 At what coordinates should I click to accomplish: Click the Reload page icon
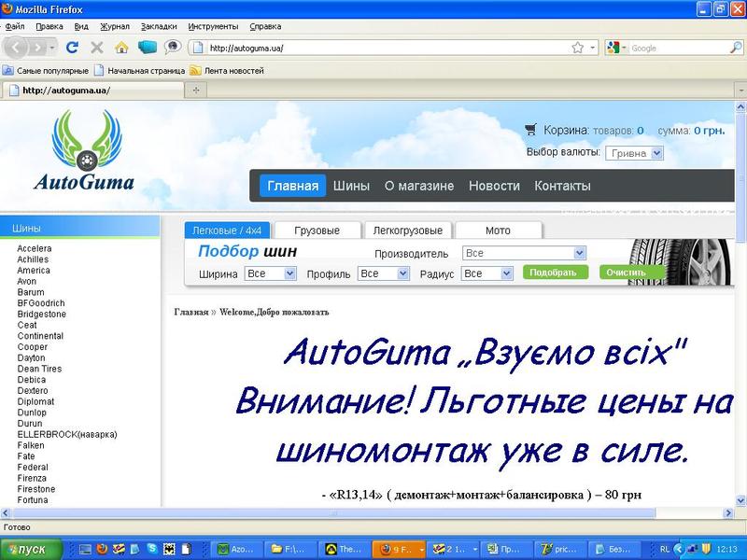coord(72,48)
